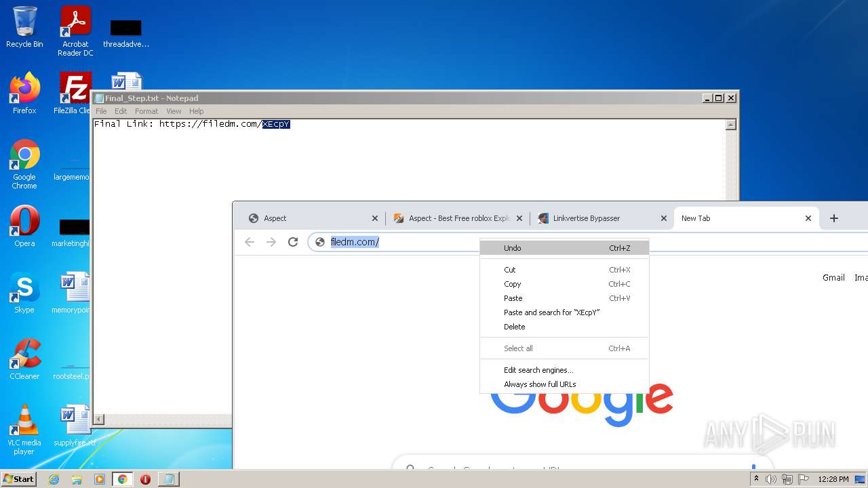Close the Linkvertise Bypasser tab
Screen dimensions: 868x488
(664, 218)
